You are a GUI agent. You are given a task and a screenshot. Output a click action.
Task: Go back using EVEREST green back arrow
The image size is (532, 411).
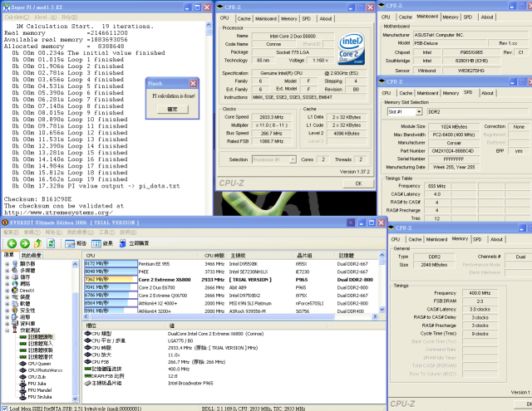pyautogui.click(x=12, y=243)
